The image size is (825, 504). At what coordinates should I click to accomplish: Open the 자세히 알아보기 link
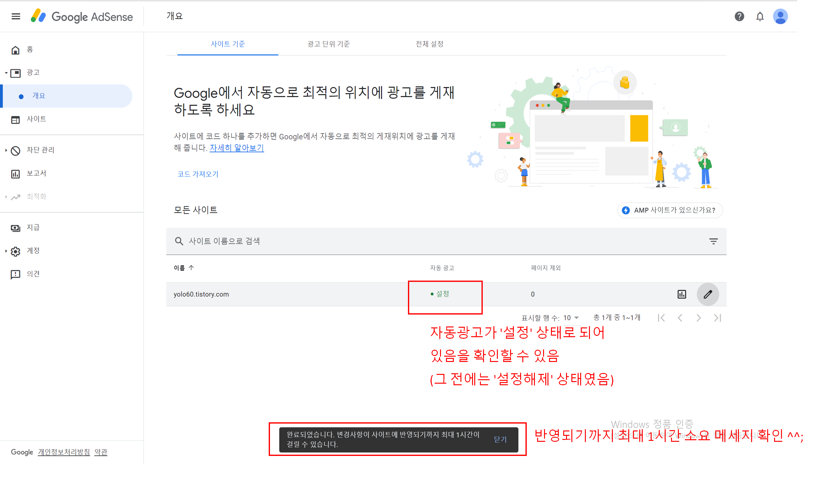pyautogui.click(x=237, y=148)
